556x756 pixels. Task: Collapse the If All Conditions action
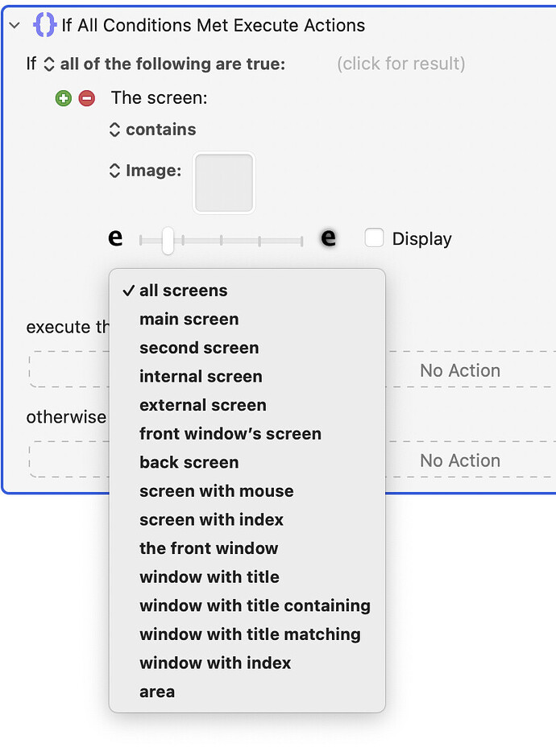14,25
